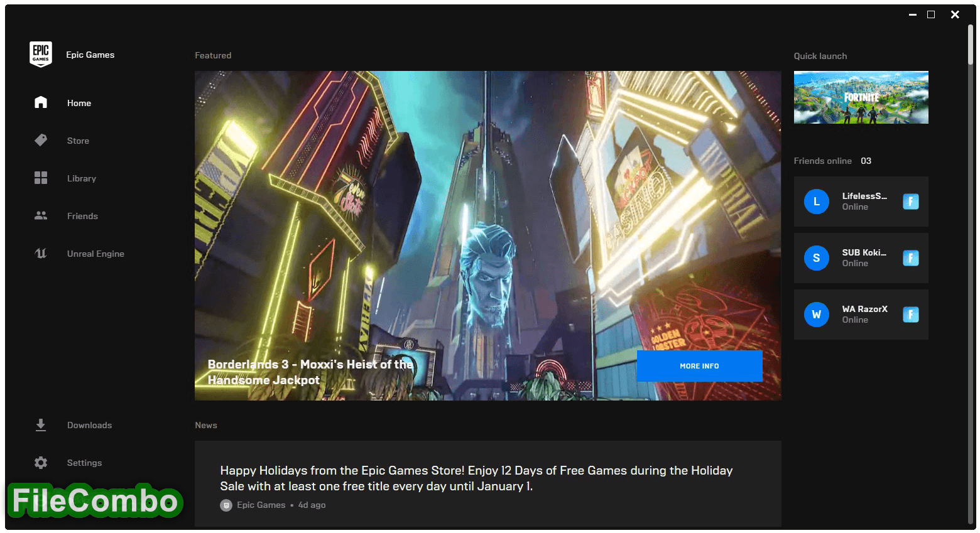Click Fortnite icon beside LifelessS
Screen dimensions: 980x533
911,202
